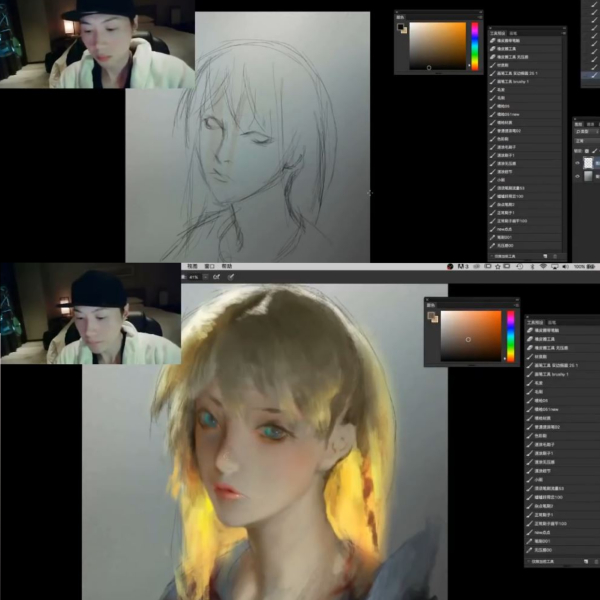Image resolution: width=600 pixels, height=600 pixels.
Task: Choose the '001' mixer brush preset beside the portrait
Action: click(563, 541)
